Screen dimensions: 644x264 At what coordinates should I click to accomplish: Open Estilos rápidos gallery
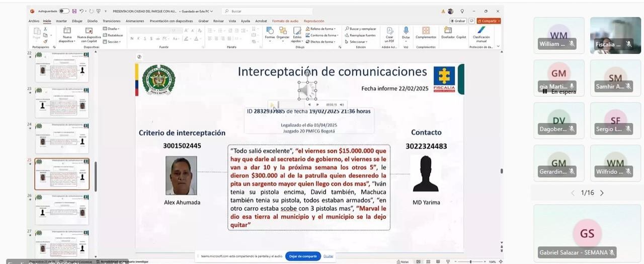pyautogui.click(x=297, y=35)
